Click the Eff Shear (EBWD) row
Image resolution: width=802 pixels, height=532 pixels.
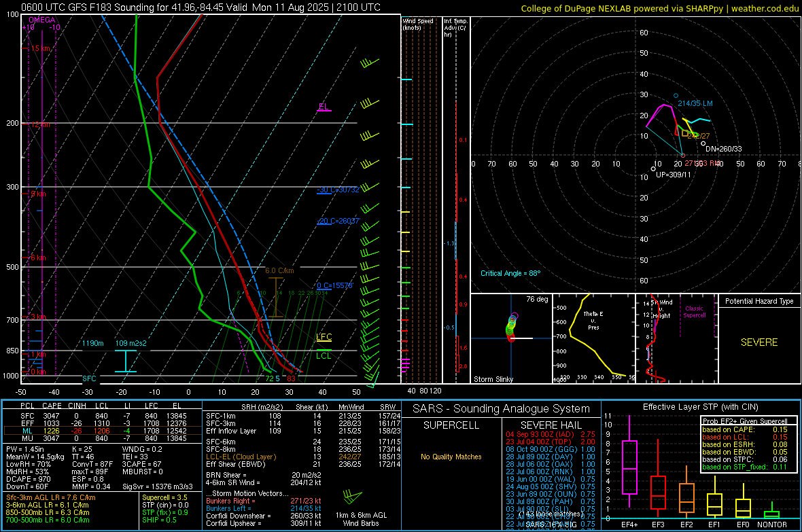pyautogui.click(x=303, y=464)
